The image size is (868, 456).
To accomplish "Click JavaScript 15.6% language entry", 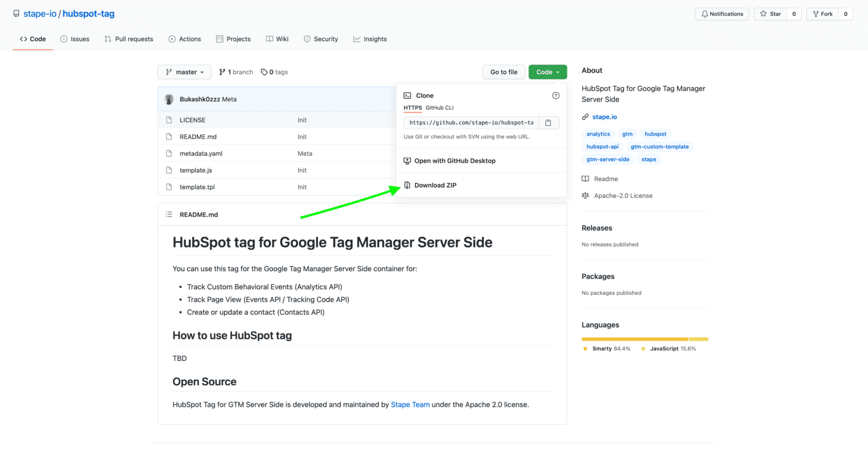I will [x=669, y=349].
